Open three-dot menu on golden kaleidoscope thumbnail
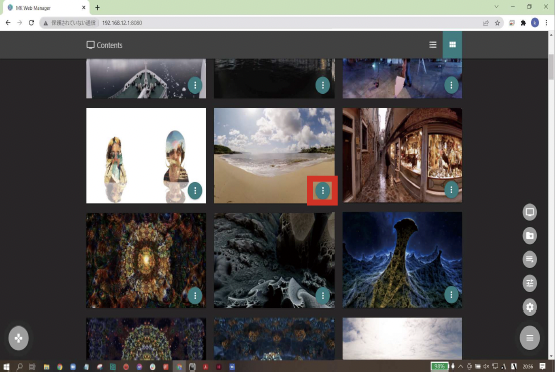Screen dimensions: 558x372 195,295
